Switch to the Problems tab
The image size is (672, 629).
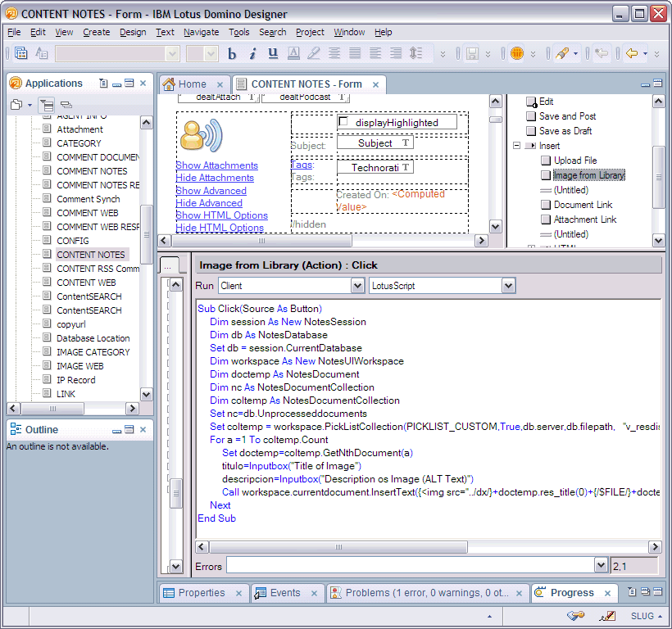coord(425,593)
